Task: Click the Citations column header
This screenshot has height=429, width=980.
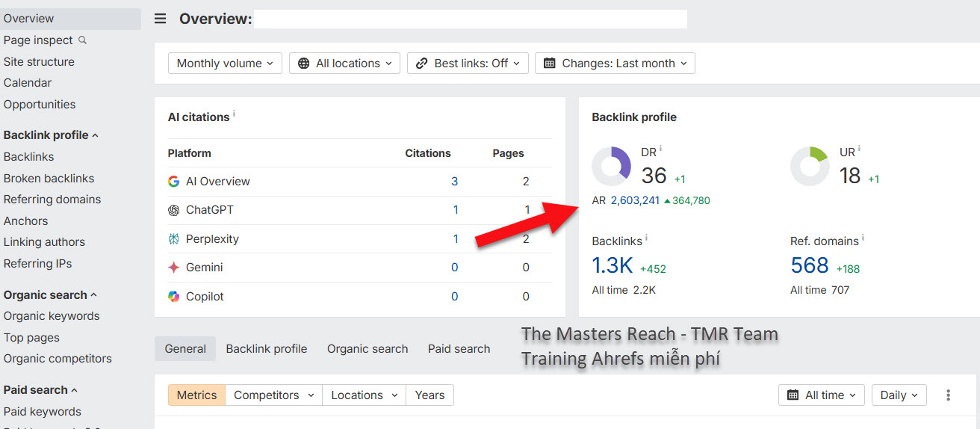Action: (428, 153)
